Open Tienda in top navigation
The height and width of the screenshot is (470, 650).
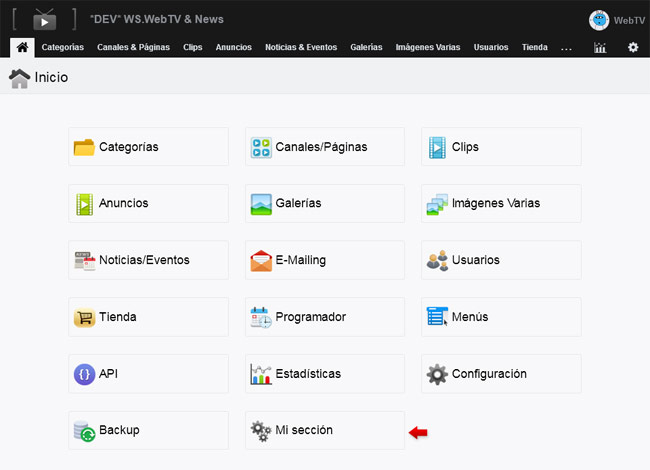(535, 47)
